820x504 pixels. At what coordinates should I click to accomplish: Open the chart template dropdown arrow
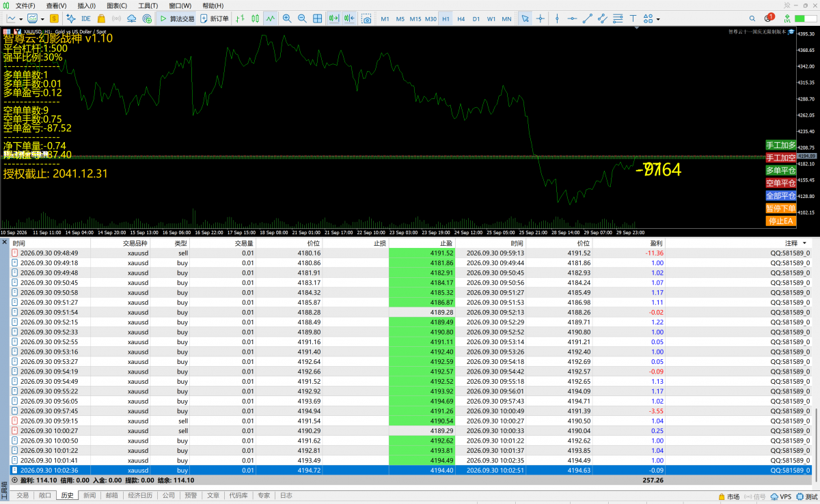pos(43,18)
